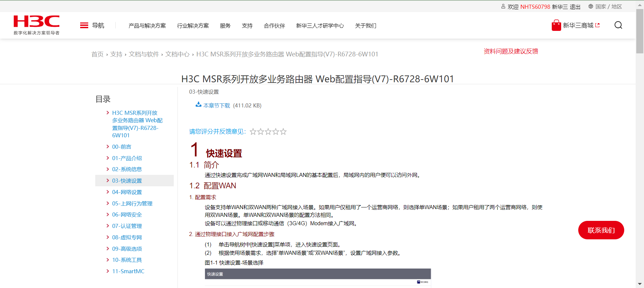Click the search magnifier icon

[x=618, y=25]
